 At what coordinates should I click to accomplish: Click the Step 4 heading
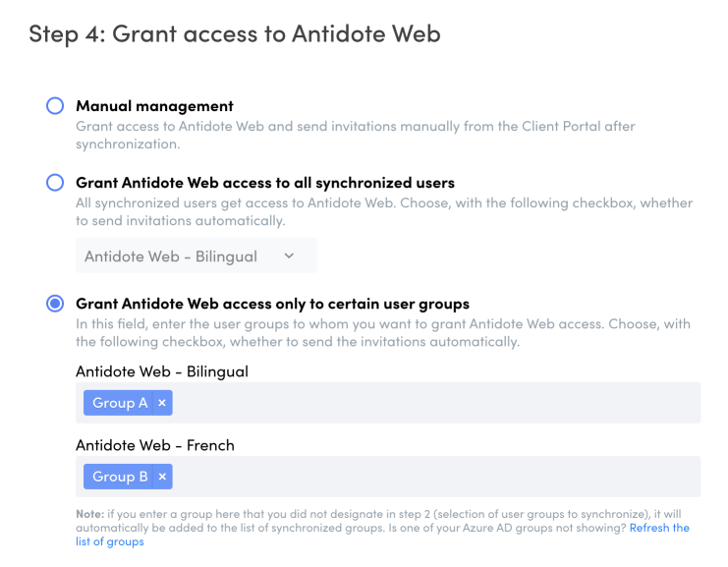coord(235,34)
